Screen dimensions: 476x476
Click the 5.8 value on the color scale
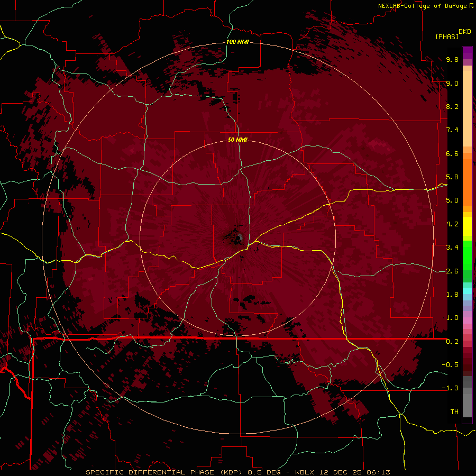click(x=452, y=177)
